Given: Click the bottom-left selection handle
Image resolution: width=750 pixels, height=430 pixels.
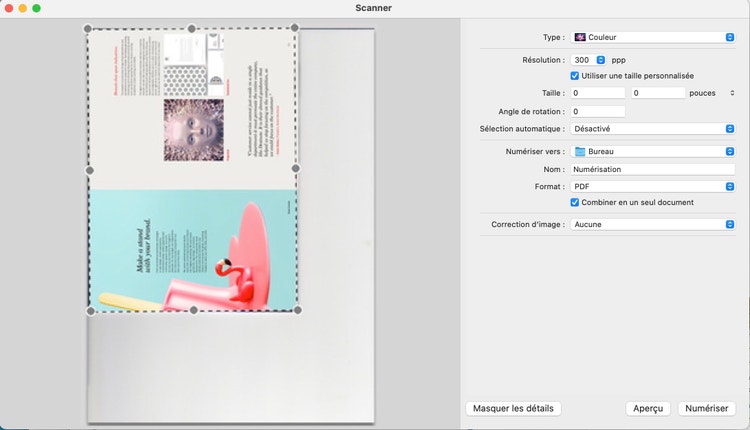Looking at the screenshot, I should pyautogui.click(x=91, y=311).
